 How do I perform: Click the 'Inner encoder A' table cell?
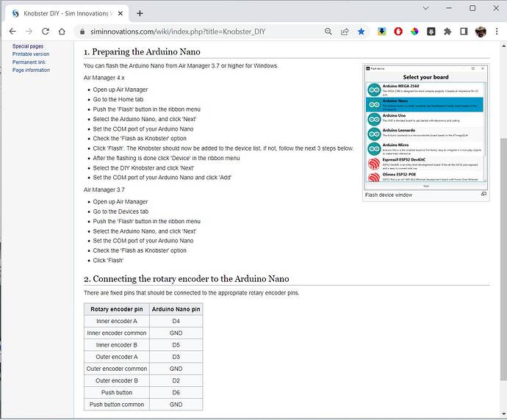pyautogui.click(x=117, y=321)
